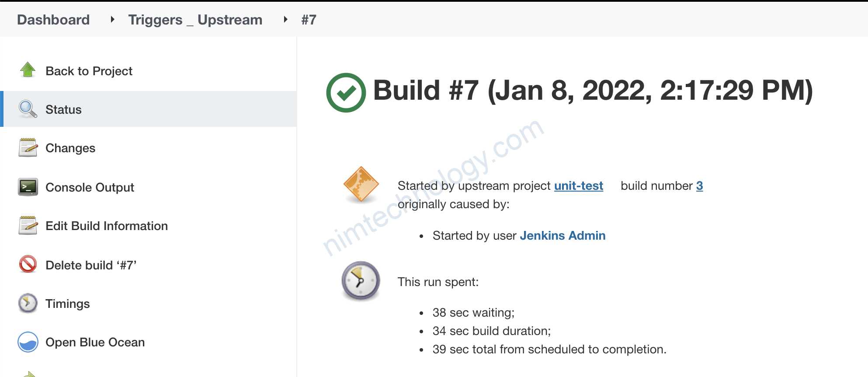Viewport: 868px width, 377px height.
Task: Click the Jenkins Admin user link
Action: 562,236
